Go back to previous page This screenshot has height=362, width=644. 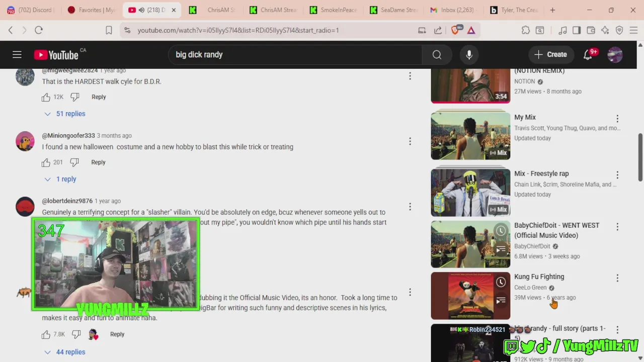(x=11, y=30)
